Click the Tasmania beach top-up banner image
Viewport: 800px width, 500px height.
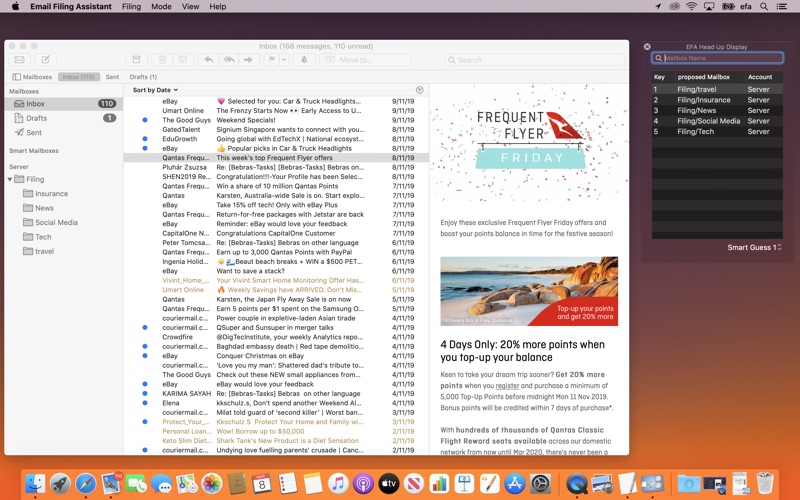(529, 291)
